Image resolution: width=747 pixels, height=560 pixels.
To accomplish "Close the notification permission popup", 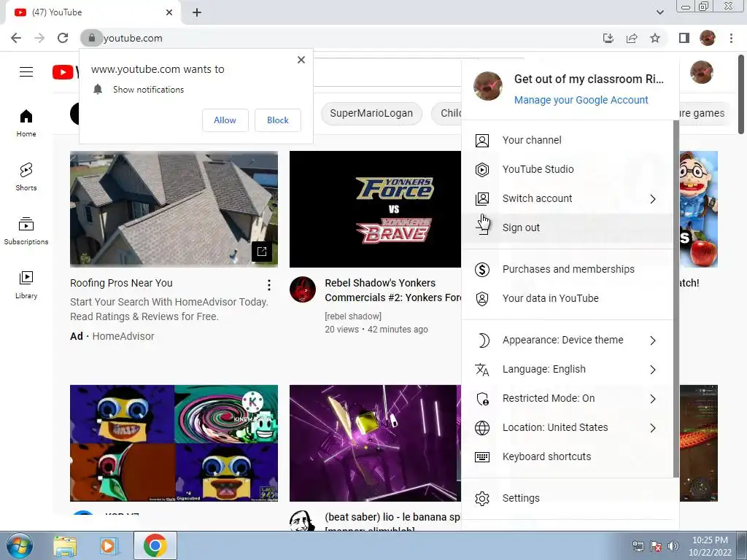I will point(301,60).
